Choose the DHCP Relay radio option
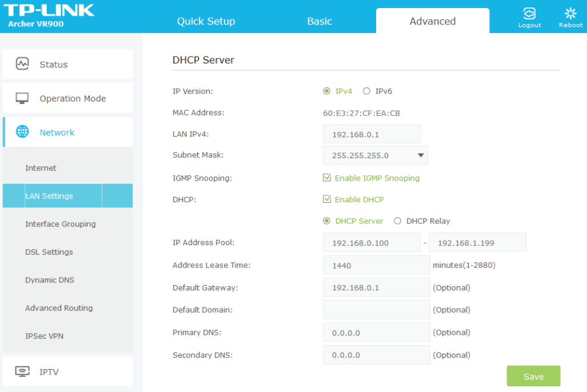The width and height of the screenshot is (587, 392). coord(398,221)
